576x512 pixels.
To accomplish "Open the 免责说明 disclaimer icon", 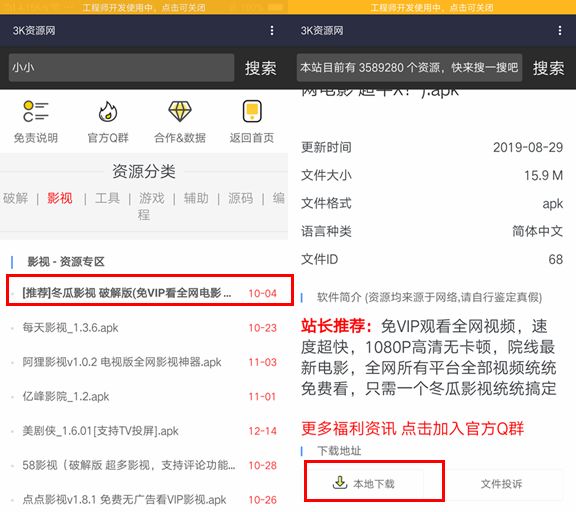I will pos(36,111).
